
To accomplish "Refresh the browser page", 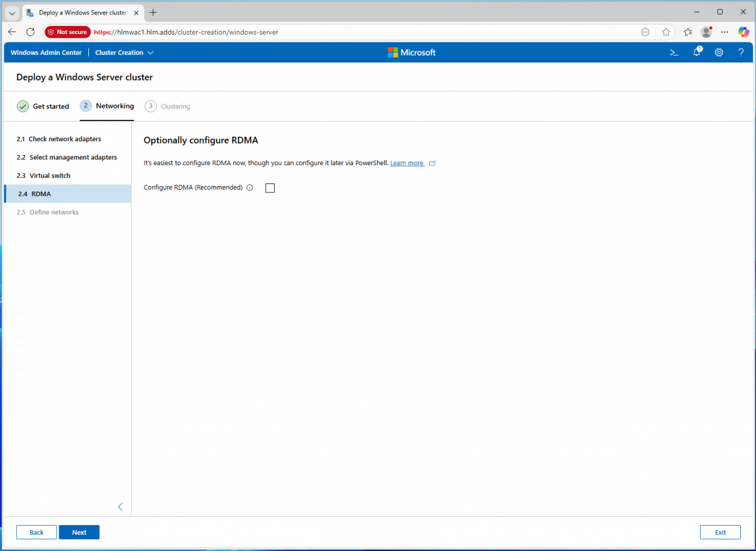I will pyautogui.click(x=30, y=32).
